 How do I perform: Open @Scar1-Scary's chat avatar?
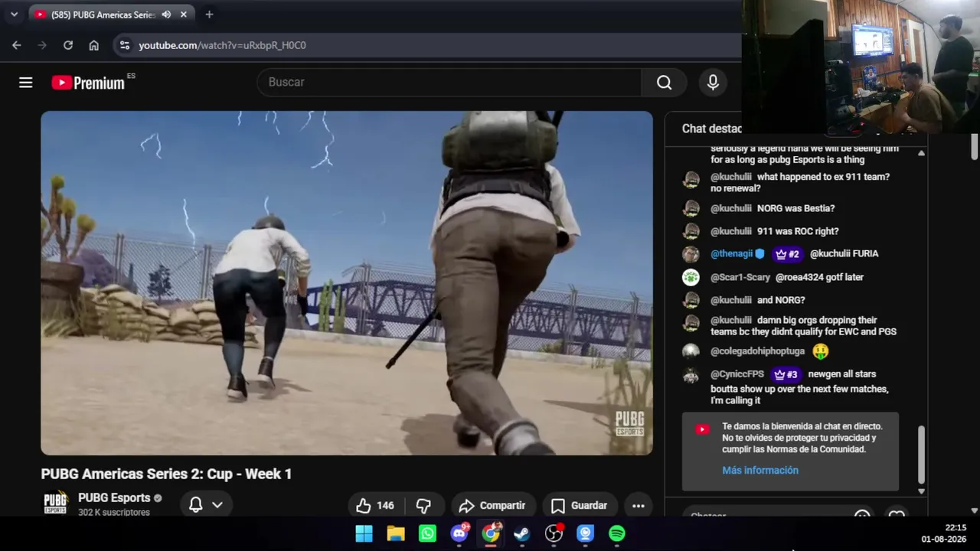tap(691, 277)
